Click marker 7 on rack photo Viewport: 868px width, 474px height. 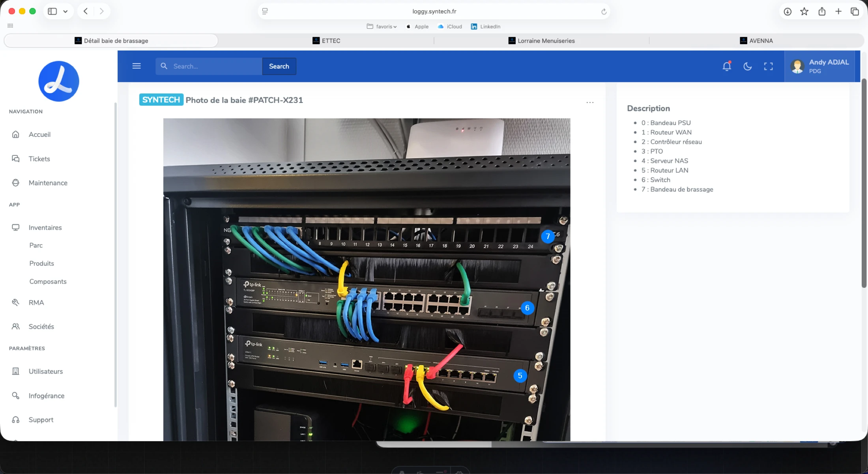tap(548, 236)
